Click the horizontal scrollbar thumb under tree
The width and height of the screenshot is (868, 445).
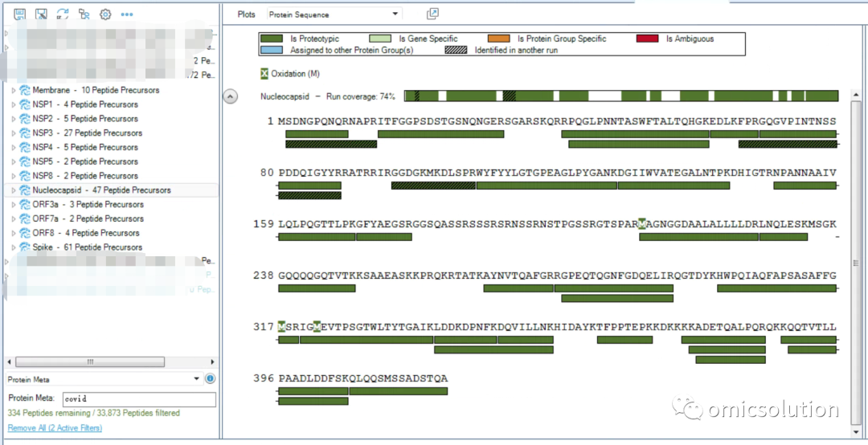click(x=90, y=362)
